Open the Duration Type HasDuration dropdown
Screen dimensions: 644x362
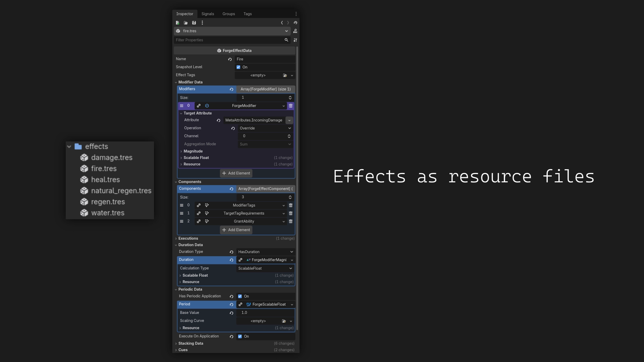pyautogui.click(x=265, y=252)
